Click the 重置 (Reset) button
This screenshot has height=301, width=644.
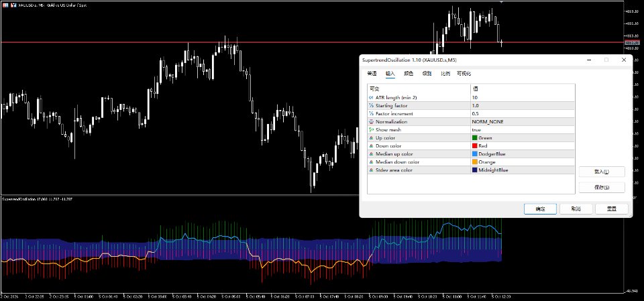point(612,209)
